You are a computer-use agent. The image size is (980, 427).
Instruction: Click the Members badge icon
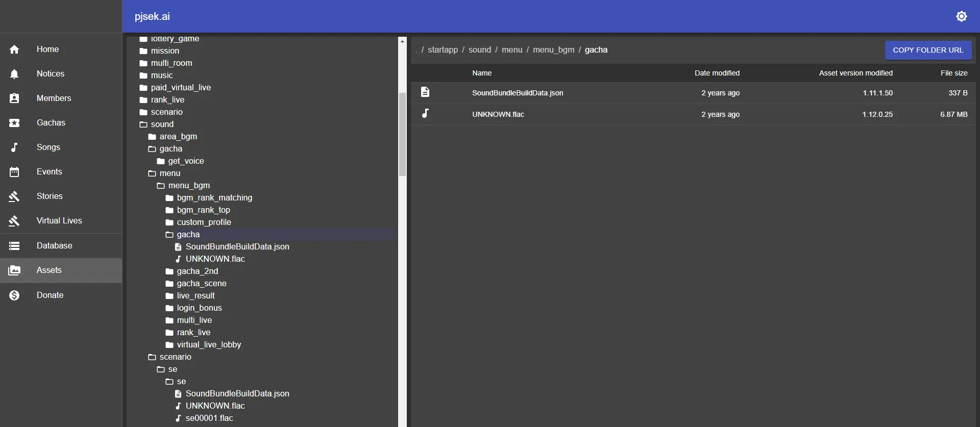(14, 98)
